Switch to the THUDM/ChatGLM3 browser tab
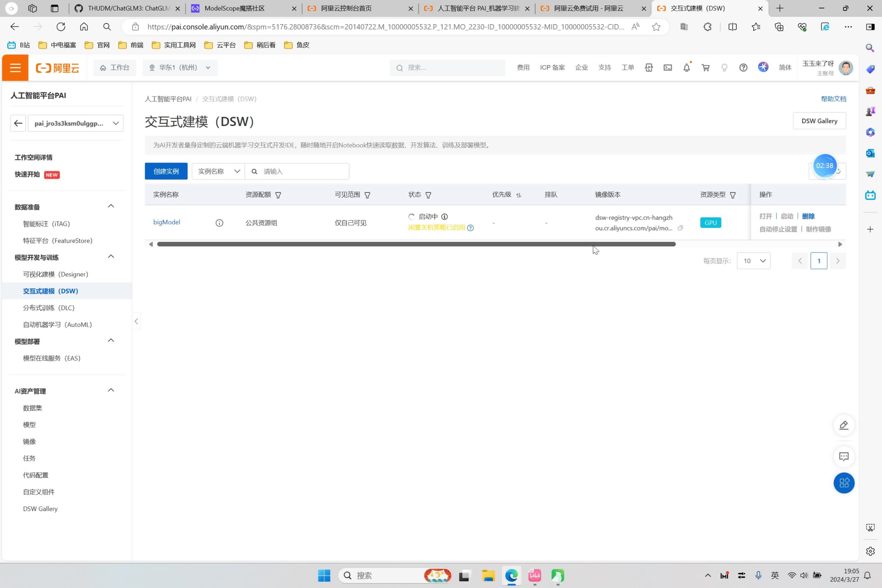This screenshot has height=588, width=882. [127, 8]
